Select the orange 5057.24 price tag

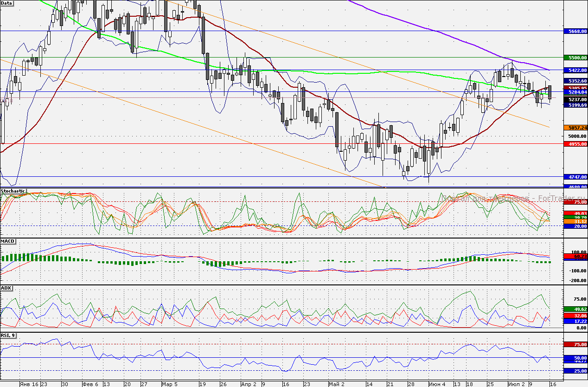(x=575, y=127)
